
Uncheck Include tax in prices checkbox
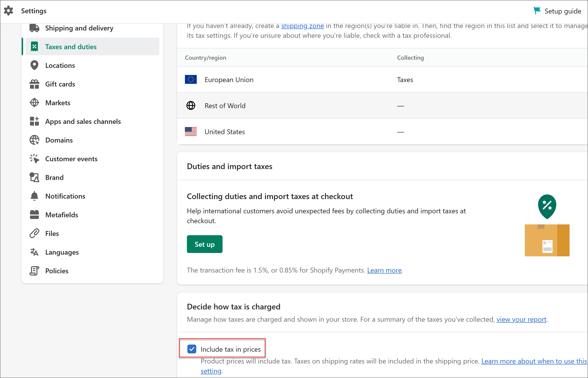[192, 349]
